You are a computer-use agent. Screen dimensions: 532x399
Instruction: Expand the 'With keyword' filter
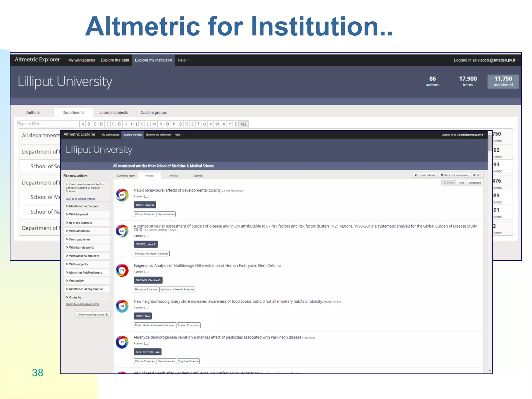pos(87,214)
